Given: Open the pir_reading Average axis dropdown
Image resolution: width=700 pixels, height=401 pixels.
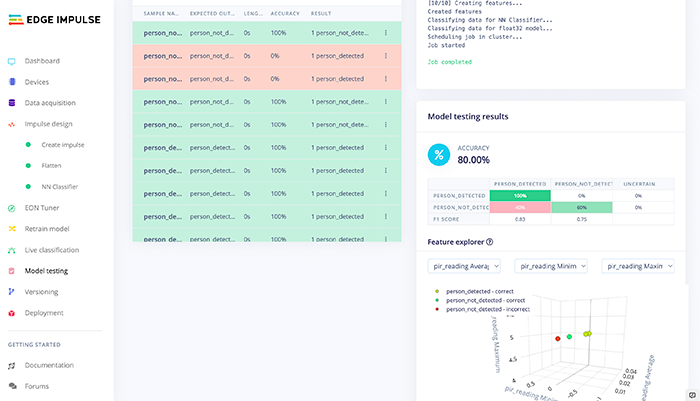Looking at the screenshot, I should (x=464, y=266).
